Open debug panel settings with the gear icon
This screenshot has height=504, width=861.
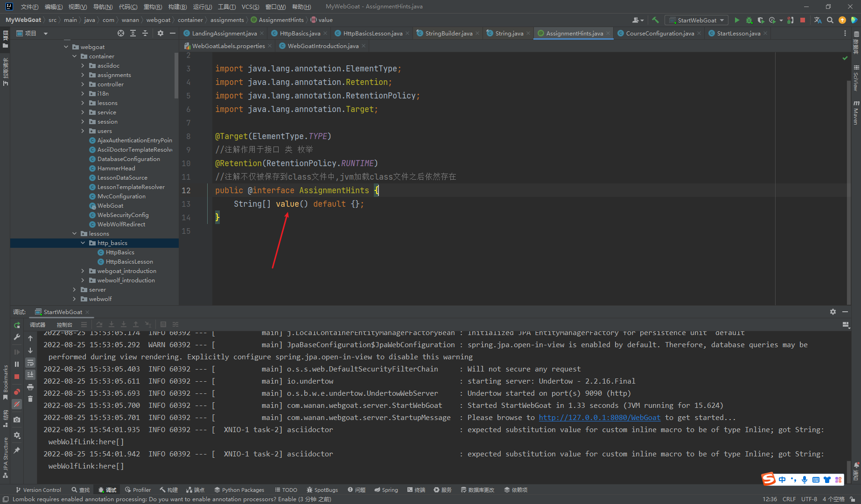[x=833, y=312]
